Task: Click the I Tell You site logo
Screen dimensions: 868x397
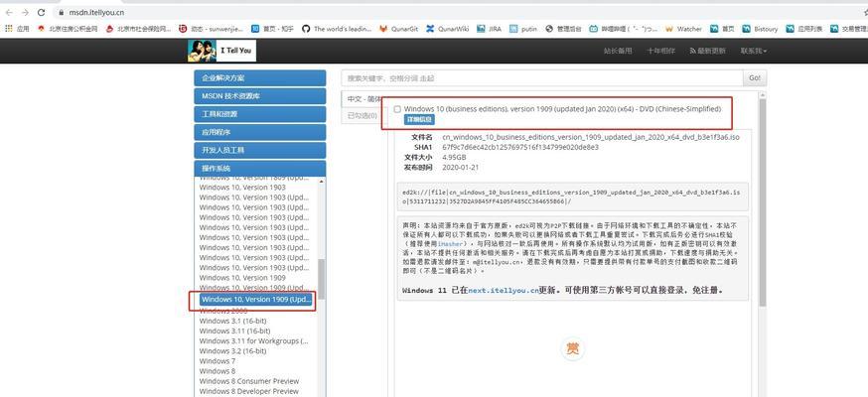Action: (x=222, y=51)
